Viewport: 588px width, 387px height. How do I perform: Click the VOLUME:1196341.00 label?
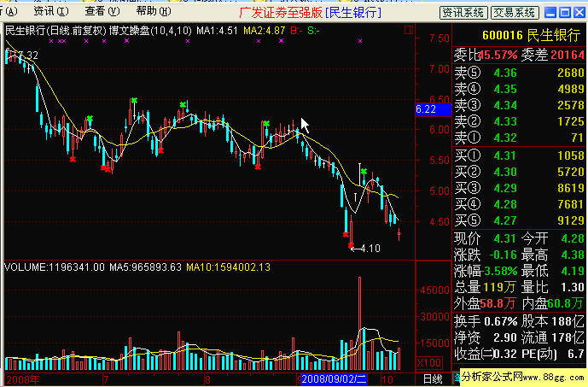pyautogui.click(x=55, y=267)
